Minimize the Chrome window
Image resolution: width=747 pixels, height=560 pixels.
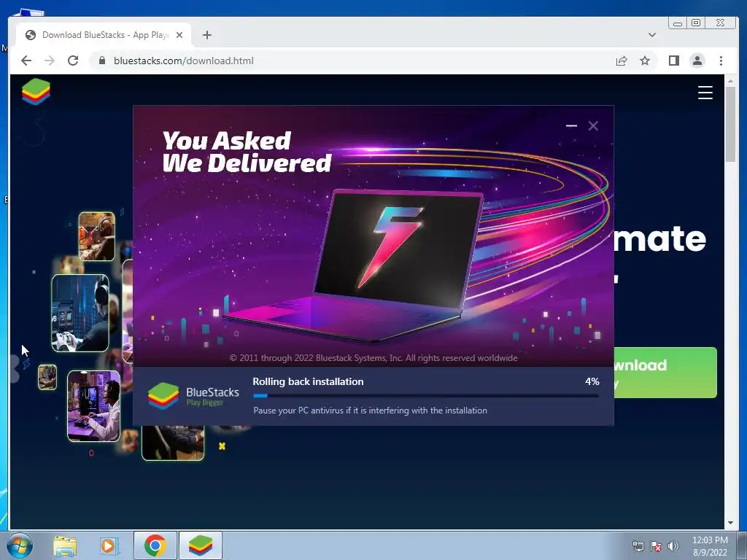(x=678, y=23)
